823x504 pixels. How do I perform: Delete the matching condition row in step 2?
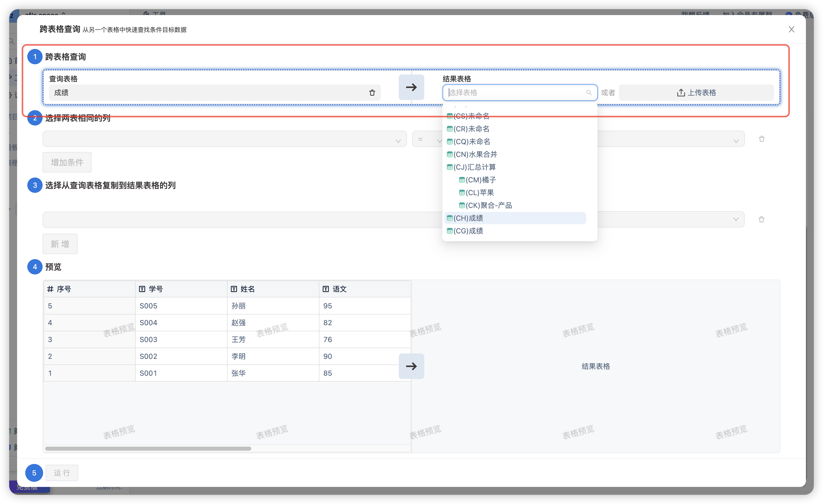coord(762,139)
